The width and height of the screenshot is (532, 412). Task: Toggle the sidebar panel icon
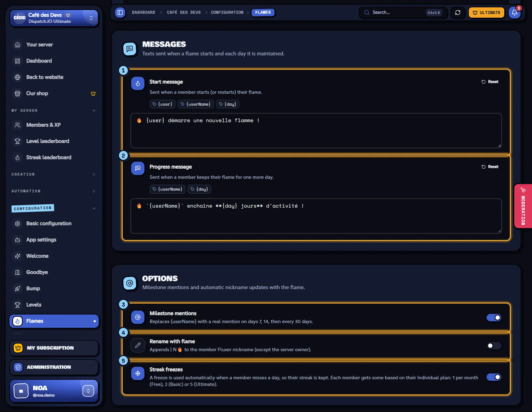coord(120,12)
